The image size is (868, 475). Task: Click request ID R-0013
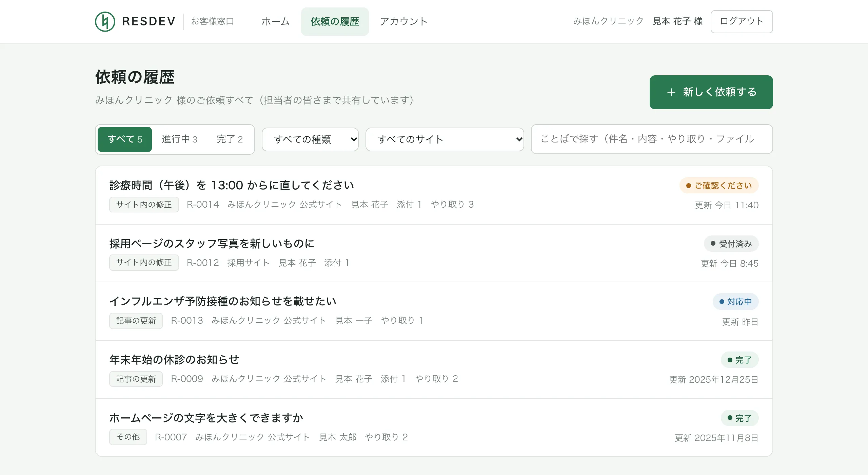187,321
